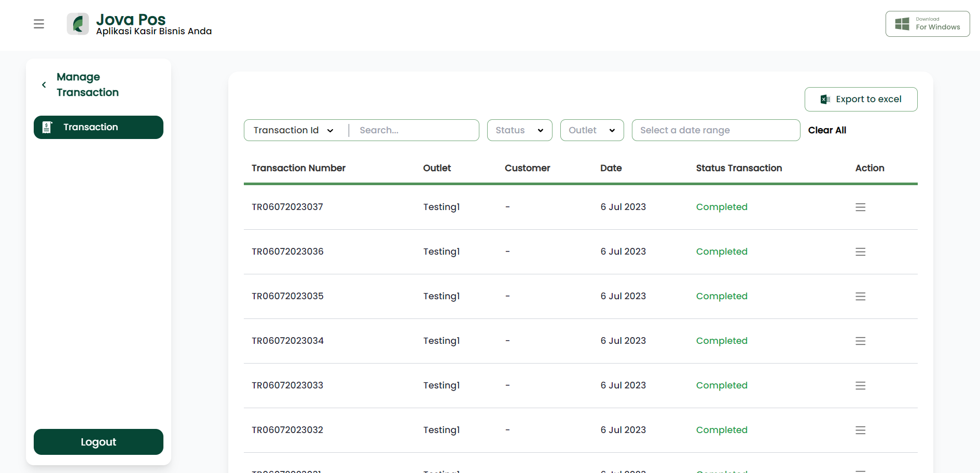
Task: Click the Jova Pos leaf logo
Action: [78, 24]
